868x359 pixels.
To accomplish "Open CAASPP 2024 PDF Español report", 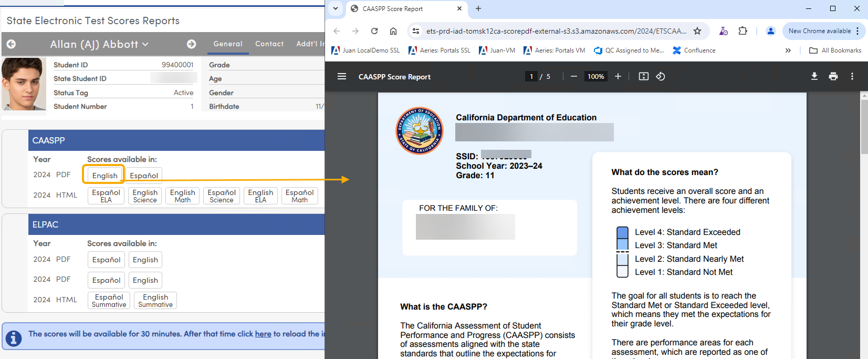I will point(144,175).
